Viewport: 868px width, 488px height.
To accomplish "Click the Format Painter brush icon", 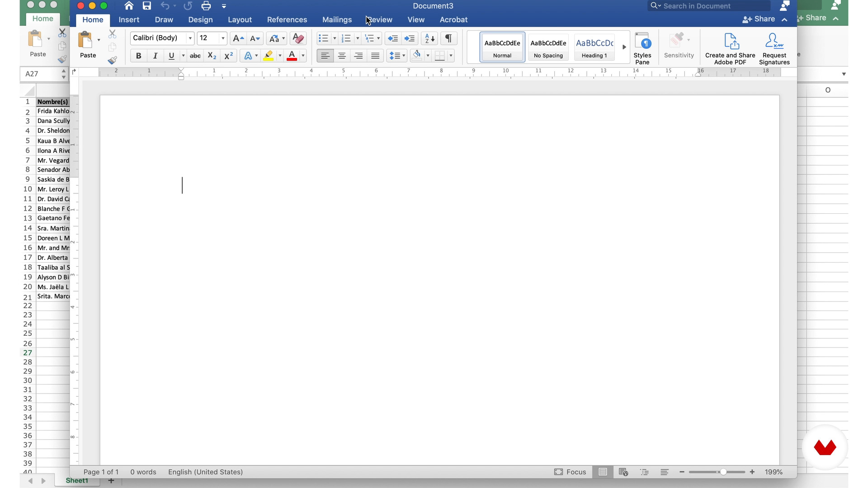I will (112, 60).
